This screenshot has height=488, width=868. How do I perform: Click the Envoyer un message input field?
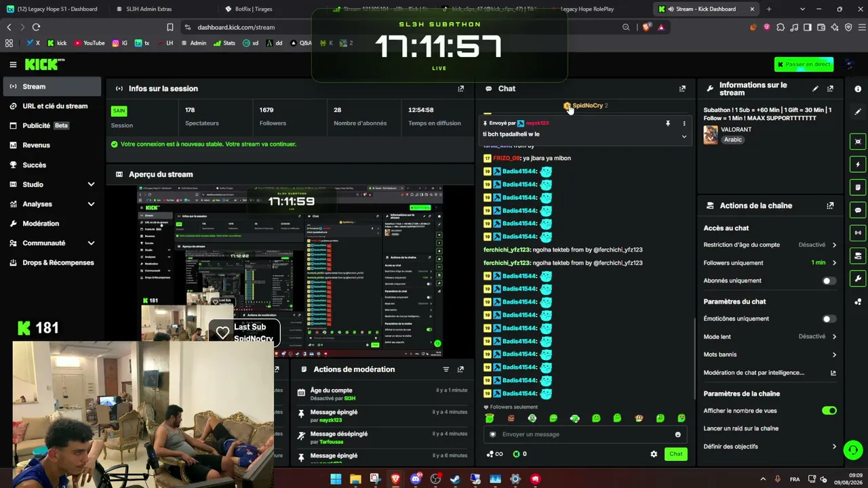click(x=585, y=434)
